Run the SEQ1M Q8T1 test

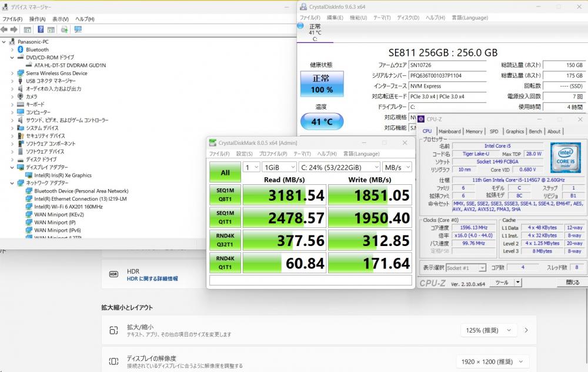[225, 195]
